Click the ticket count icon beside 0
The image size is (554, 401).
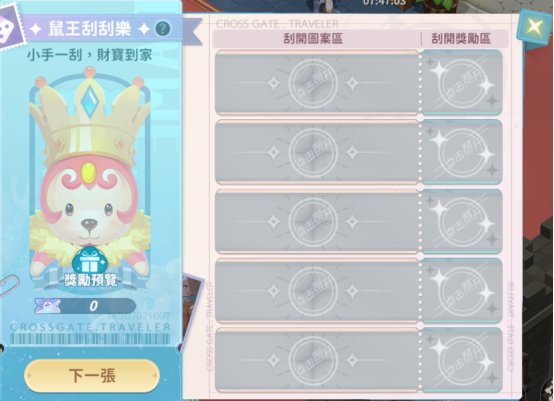48,306
